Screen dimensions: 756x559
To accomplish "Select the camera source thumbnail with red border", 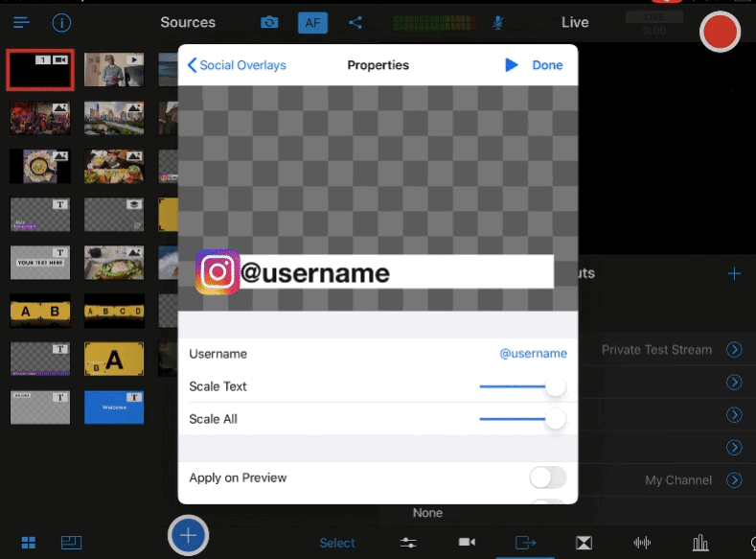I will click(40, 70).
